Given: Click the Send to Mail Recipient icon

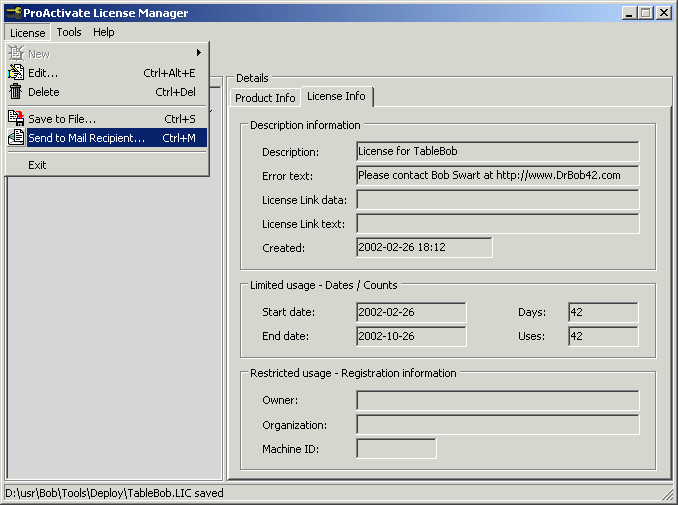Looking at the screenshot, I should (16, 137).
